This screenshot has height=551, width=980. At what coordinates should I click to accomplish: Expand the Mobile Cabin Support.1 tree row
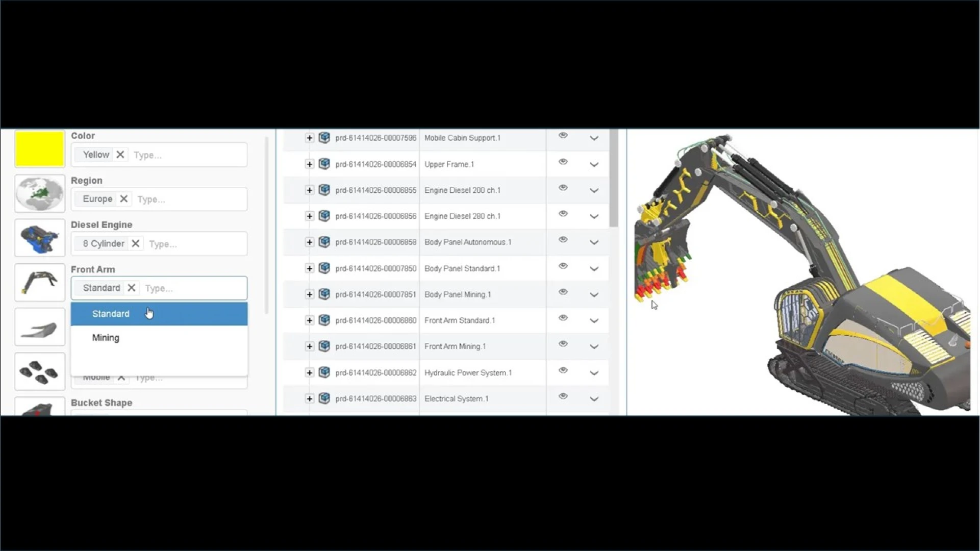[x=309, y=138]
